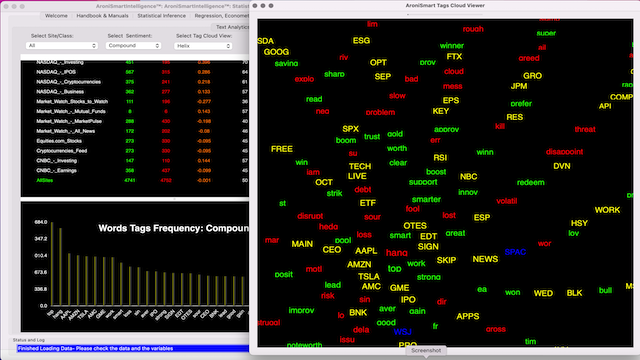Click the red problem tag
640x360 pixels.
coord(380,112)
